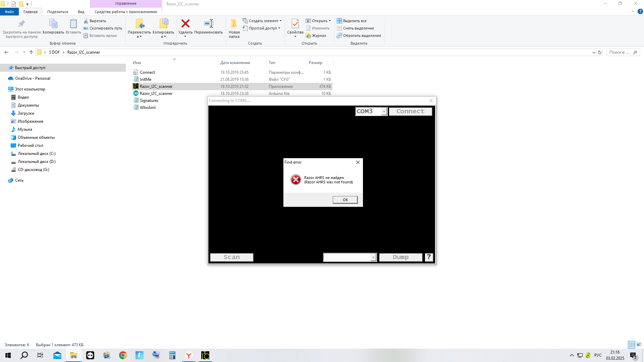The height and width of the screenshot is (362, 644).
Task: Click the Pin to Quick Access icon
Action: tap(22, 23)
